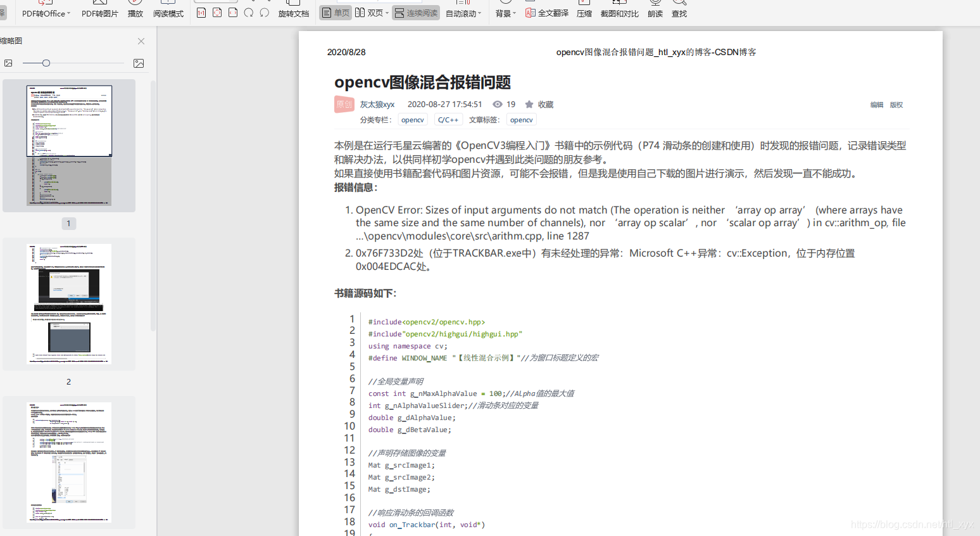Image resolution: width=980 pixels, height=536 pixels.
Task: Click the opencv article tag after 文章标签
Action: click(521, 120)
